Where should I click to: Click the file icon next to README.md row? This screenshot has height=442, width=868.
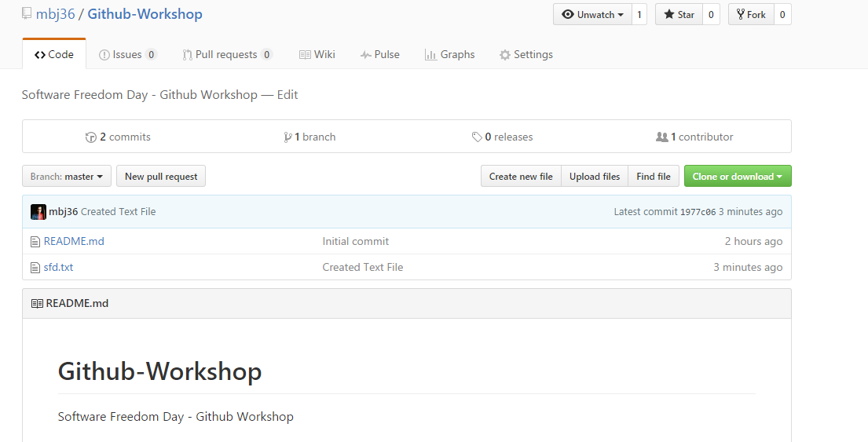coord(35,242)
